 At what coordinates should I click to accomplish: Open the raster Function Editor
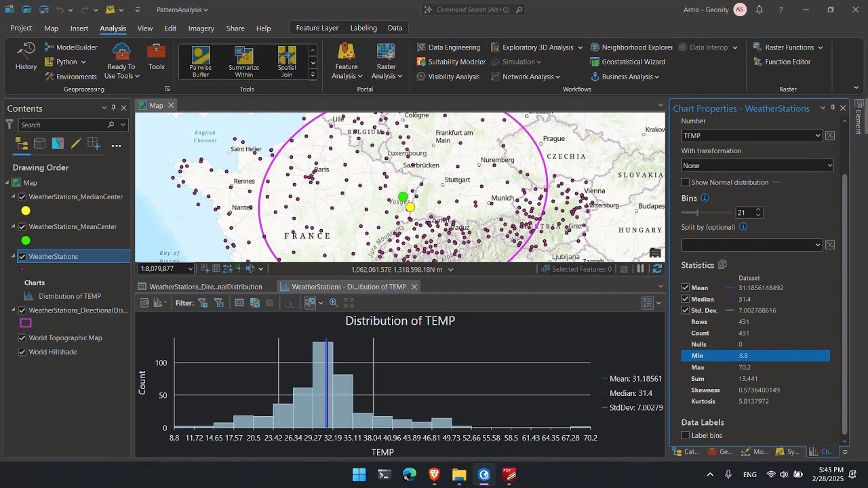782,62
